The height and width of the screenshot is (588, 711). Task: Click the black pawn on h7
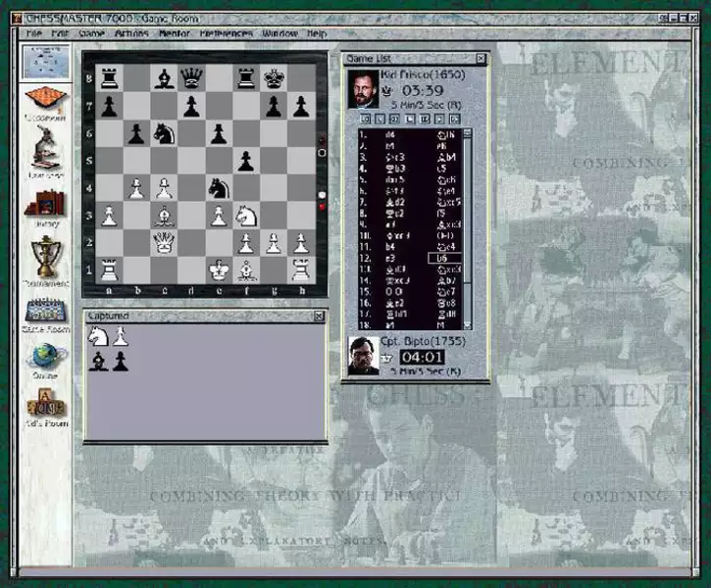pos(301,106)
